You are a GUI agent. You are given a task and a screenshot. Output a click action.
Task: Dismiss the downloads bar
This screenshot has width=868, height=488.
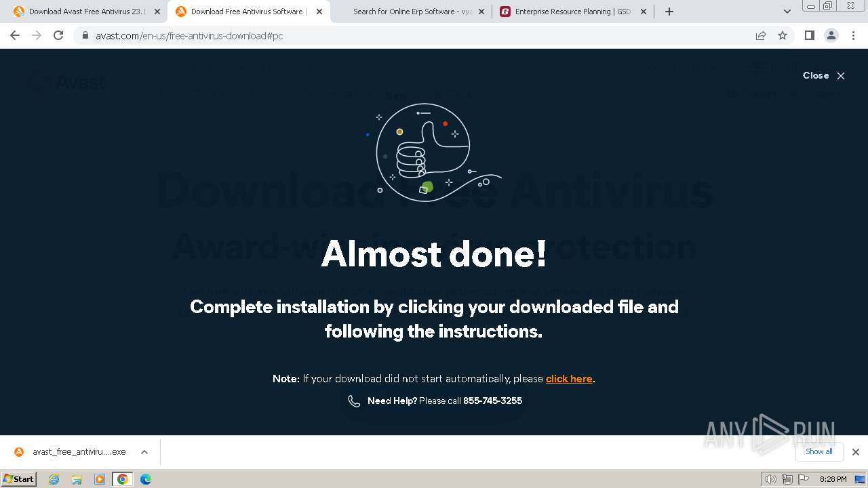[855, 452]
